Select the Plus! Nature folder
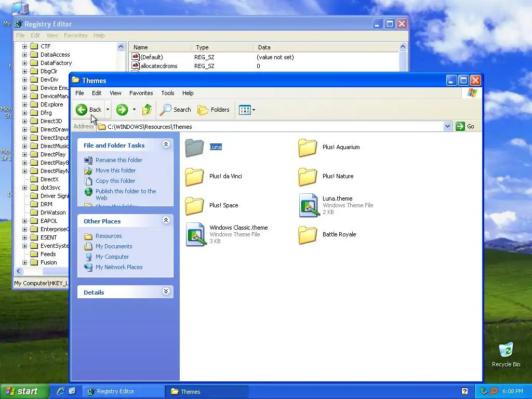Image resolution: width=532 pixels, height=399 pixels. tap(308, 177)
